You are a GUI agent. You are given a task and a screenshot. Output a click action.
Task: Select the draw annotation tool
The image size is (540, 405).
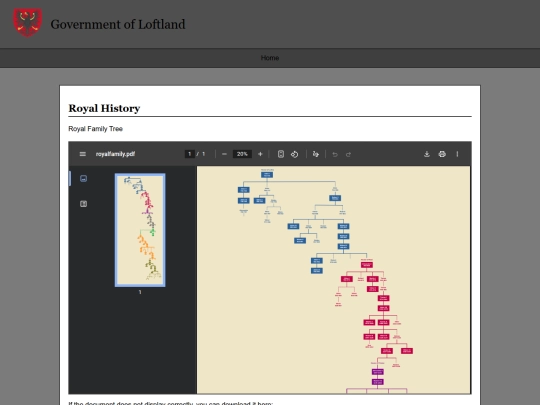(x=315, y=154)
